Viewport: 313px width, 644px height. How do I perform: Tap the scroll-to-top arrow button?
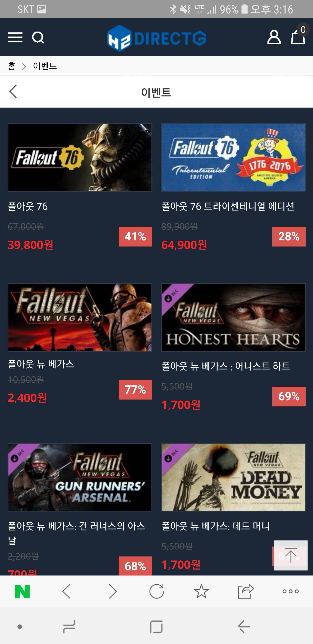(291, 555)
